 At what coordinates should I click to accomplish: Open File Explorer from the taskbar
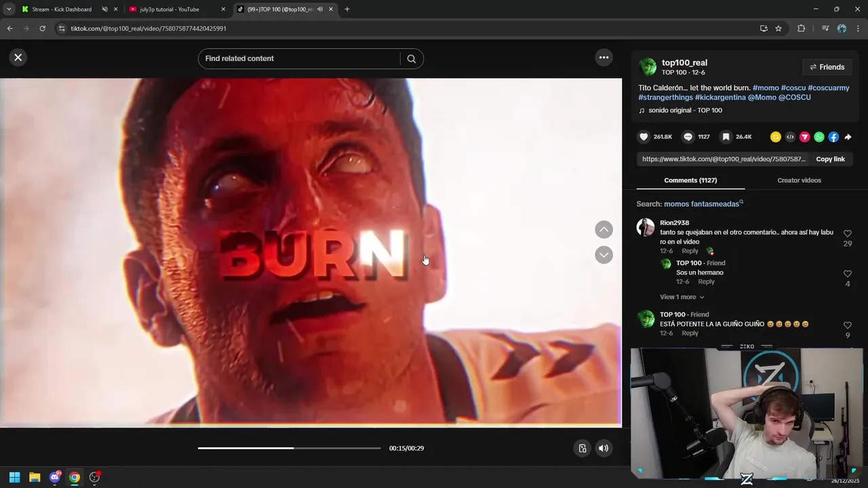[35, 477]
